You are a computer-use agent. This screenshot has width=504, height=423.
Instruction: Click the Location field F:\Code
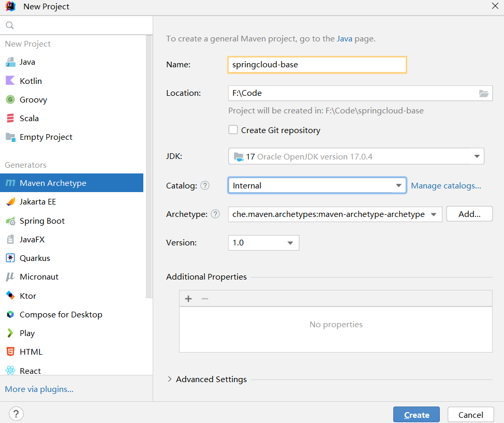pos(360,93)
